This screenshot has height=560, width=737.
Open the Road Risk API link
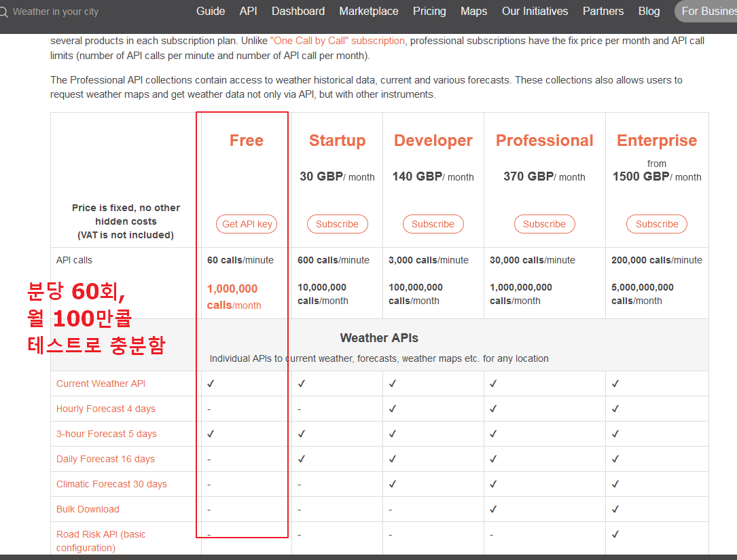[x=101, y=541]
